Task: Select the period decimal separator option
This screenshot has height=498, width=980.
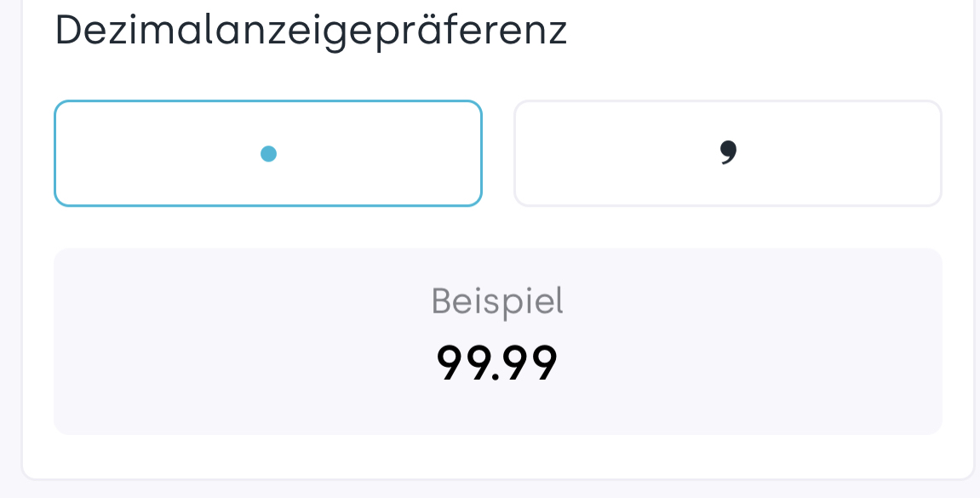Action: point(268,153)
